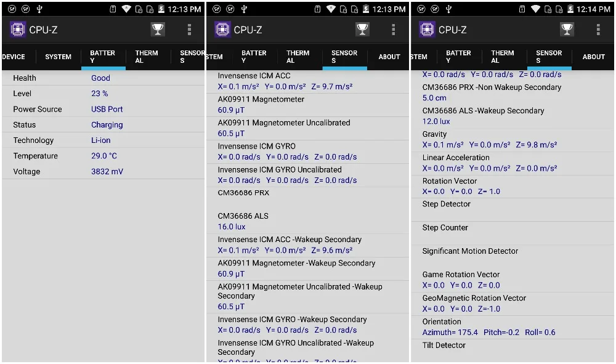Viewport: 616px width, 364px height.
Task: Tap Power Source value USB Port
Action: tap(107, 109)
